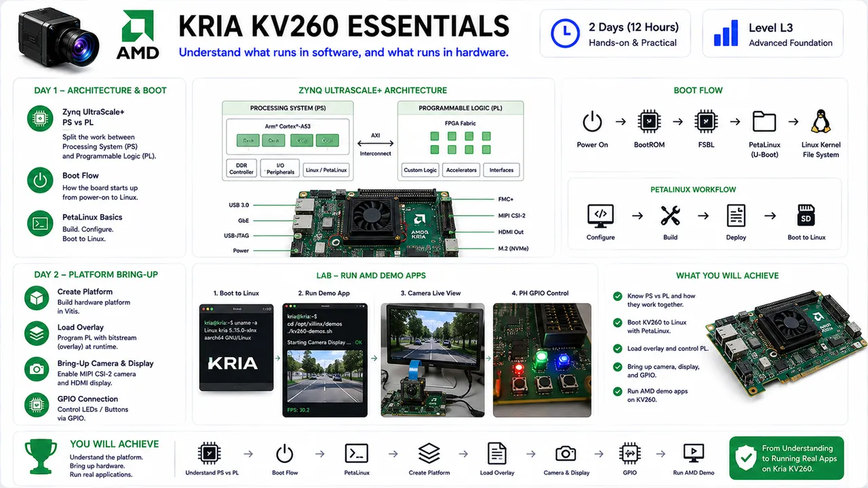Image resolution: width=868 pixels, height=488 pixels.
Task: Click the Load Overlay layers icon under Day 2
Action: click(37, 333)
